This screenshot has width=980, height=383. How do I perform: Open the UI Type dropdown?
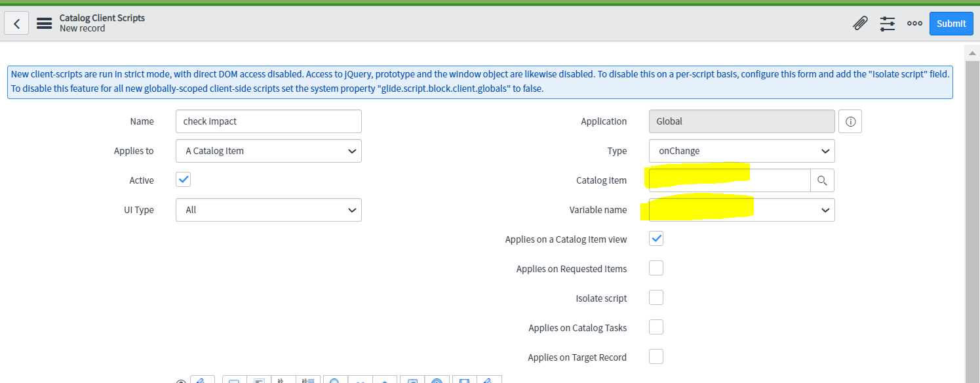(x=268, y=209)
